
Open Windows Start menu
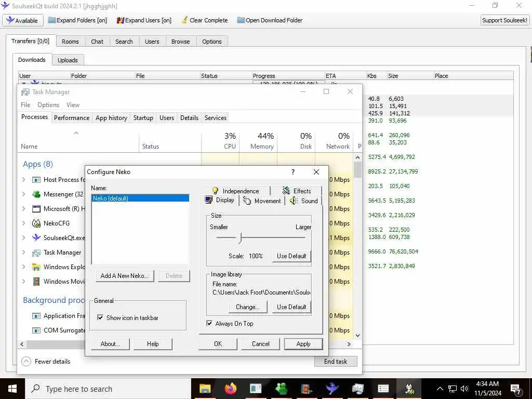click(12, 389)
